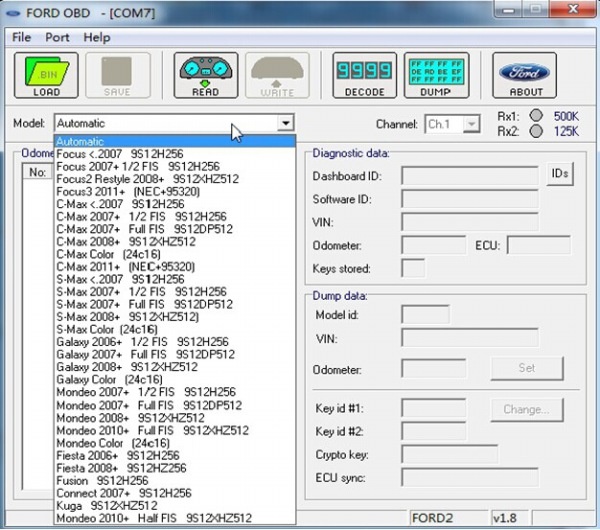Select Mondeo 2008+ 9S12XHZ512
Screen dimensions: 600x530
pyautogui.click(x=175, y=417)
